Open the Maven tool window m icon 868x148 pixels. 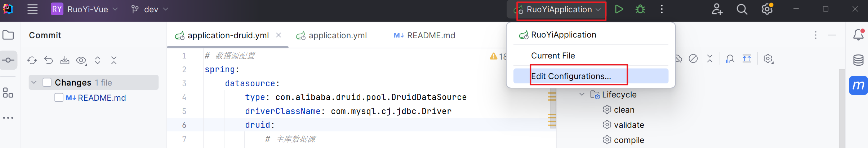pyautogui.click(x=858, y=86)
